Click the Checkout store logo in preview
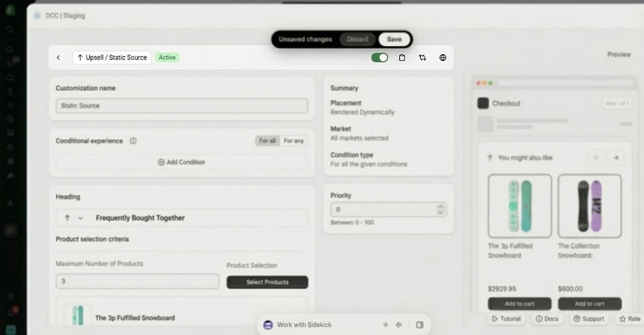This screenshot has height=335, width=644. point(483,103)
